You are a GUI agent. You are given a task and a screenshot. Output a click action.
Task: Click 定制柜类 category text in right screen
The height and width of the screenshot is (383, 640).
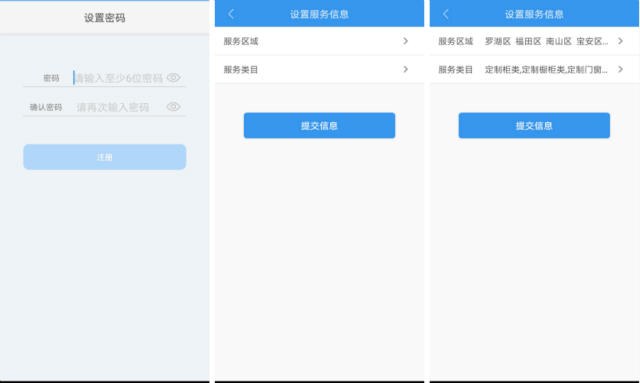(502, 70)
